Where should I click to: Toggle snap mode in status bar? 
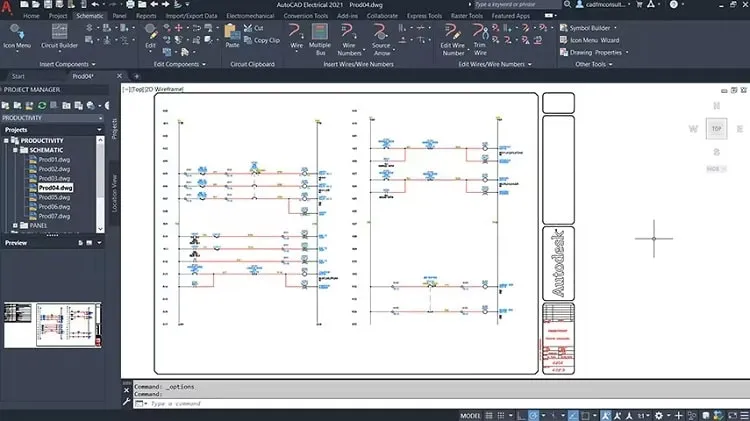[501, 416]
